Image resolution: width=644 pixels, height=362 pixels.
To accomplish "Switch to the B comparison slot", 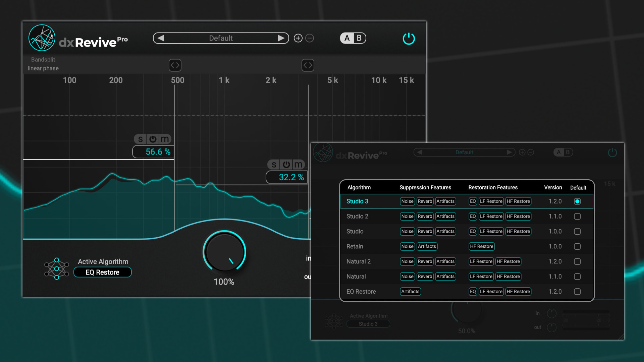I will (x=359, y=38).
